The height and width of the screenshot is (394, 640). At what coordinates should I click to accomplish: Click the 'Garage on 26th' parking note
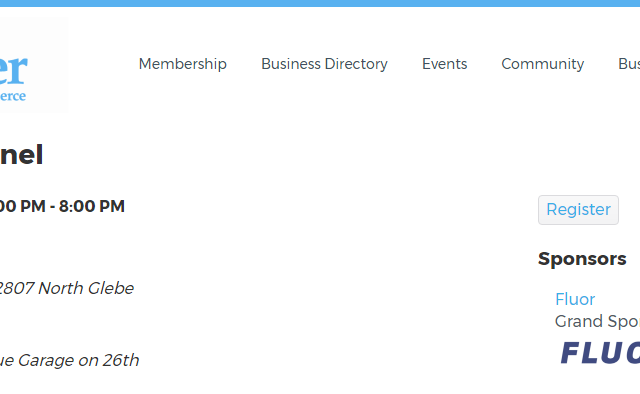click(78, 361)
